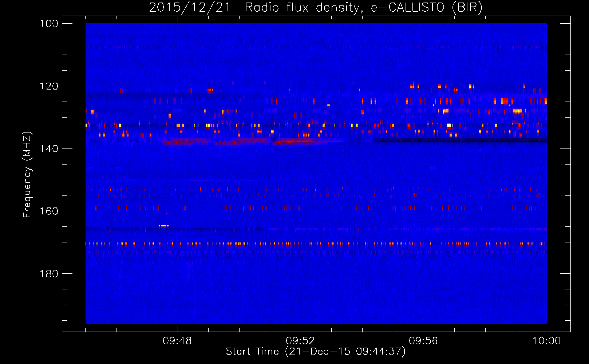Image resolution: width=589 pixels, height=364 pixels.
Task: Click the plot title '2015/12/21 Radio flux density'
Action: tap(316, 7)
